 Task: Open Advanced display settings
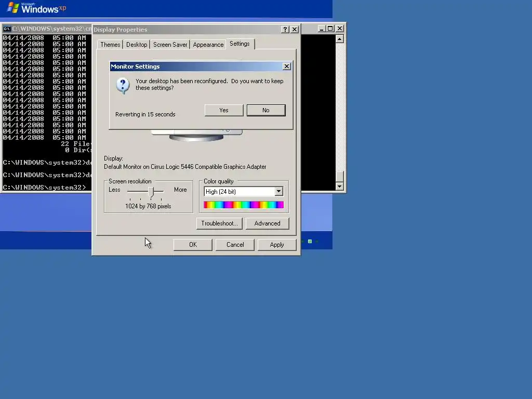pos(268,223)
